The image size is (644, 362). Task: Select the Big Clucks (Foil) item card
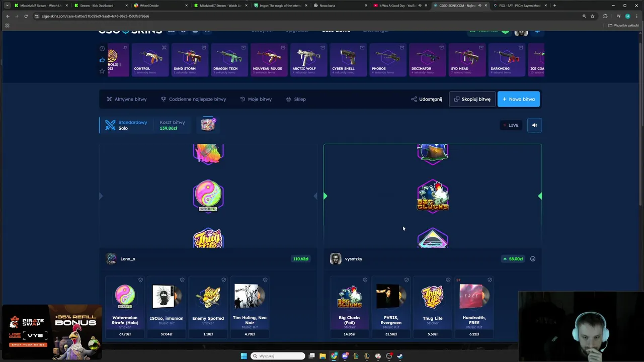point(350,307)
